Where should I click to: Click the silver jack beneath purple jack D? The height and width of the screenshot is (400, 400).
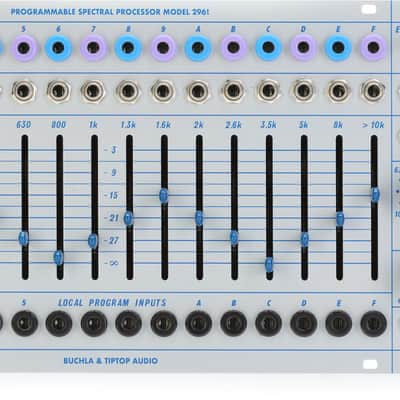click(x=303, y=91)
